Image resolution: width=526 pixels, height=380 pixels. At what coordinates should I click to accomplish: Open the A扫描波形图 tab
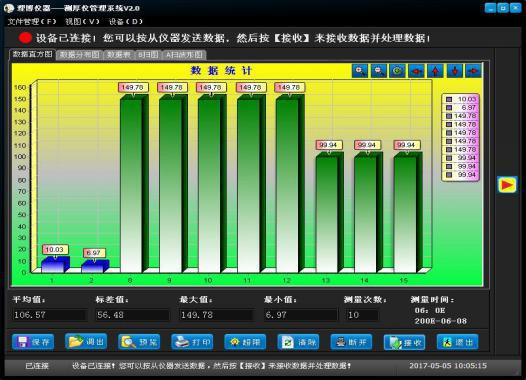(185, 55)
